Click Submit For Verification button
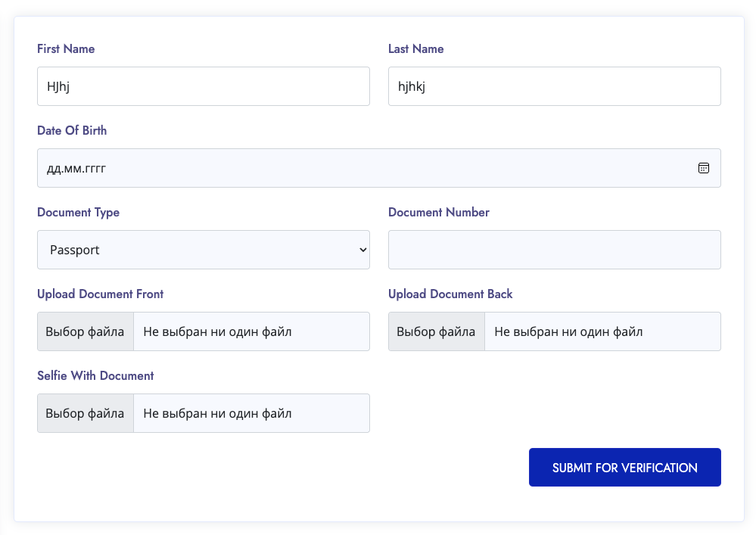The image size is (756, 535). click(625, 467)
